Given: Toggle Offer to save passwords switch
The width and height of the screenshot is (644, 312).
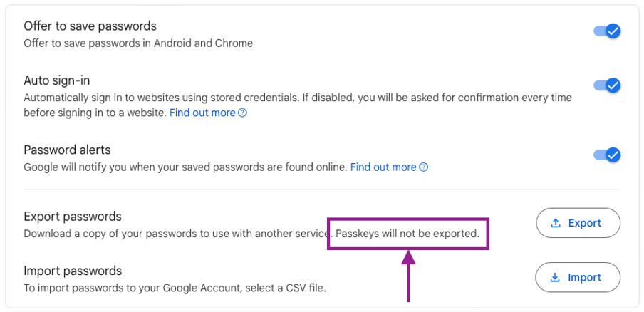Looking at the screenshot, I should point(607,31).
